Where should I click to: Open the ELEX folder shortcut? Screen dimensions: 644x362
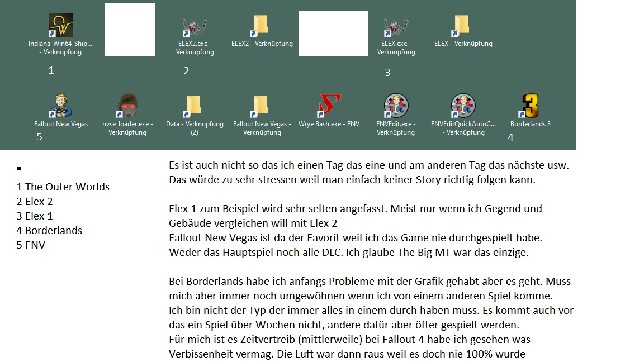463,25
